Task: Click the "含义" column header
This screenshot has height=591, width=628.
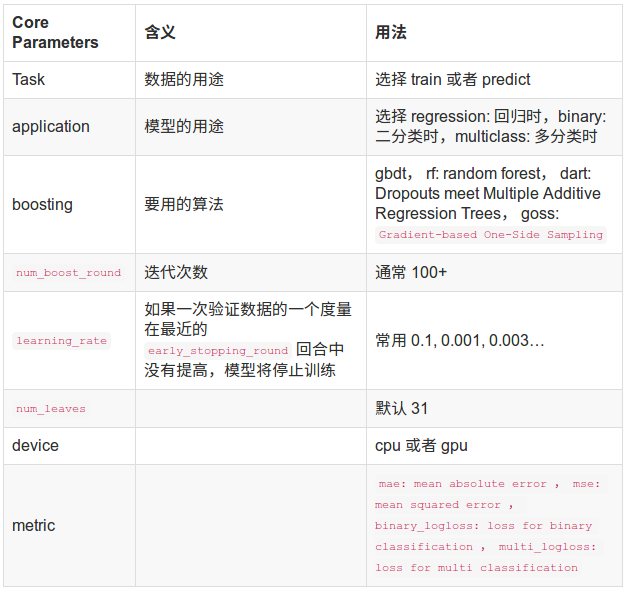Action: pos(160,33)
